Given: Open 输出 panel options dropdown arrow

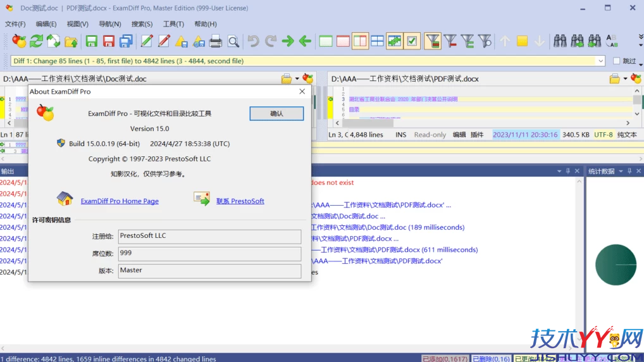Looking at the screenshot, I should (x=559, y=171).
